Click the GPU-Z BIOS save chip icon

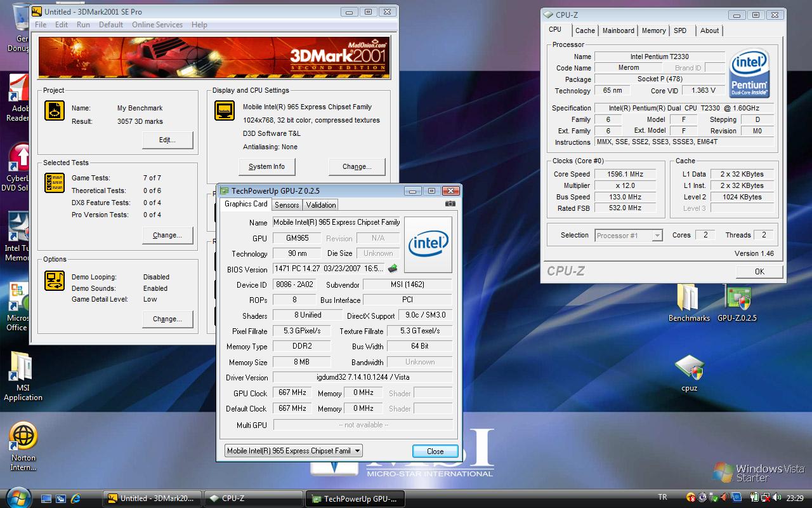[393, 269]
